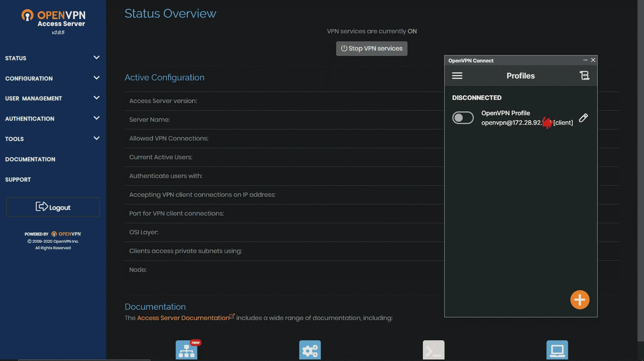Screen dimensions: 644x361
Task: Click the Port for VPN client connections label
Action: click(x=176, y=214)
